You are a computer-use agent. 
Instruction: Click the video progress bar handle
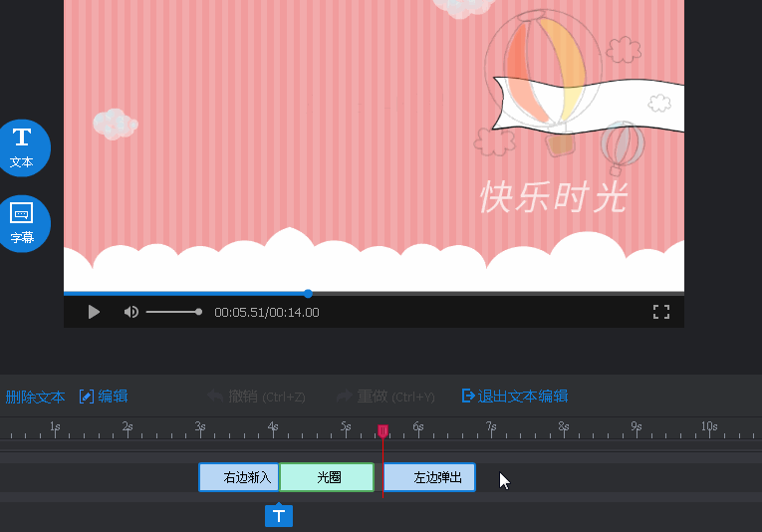tap(308, 294)
